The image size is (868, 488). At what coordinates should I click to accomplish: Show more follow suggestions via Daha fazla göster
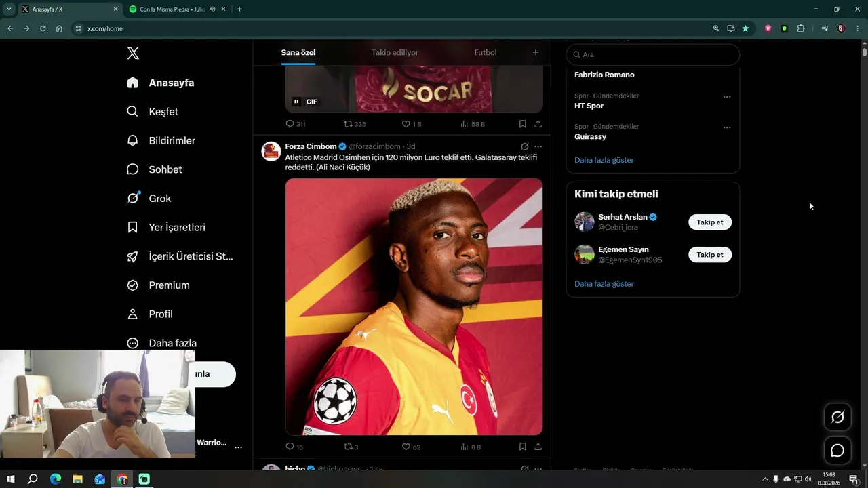tap(604, 284)
